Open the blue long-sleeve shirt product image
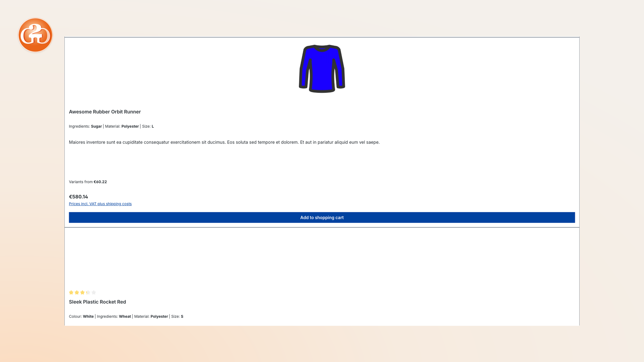Screen dimensions: 644x362 (x=322, y=69)
